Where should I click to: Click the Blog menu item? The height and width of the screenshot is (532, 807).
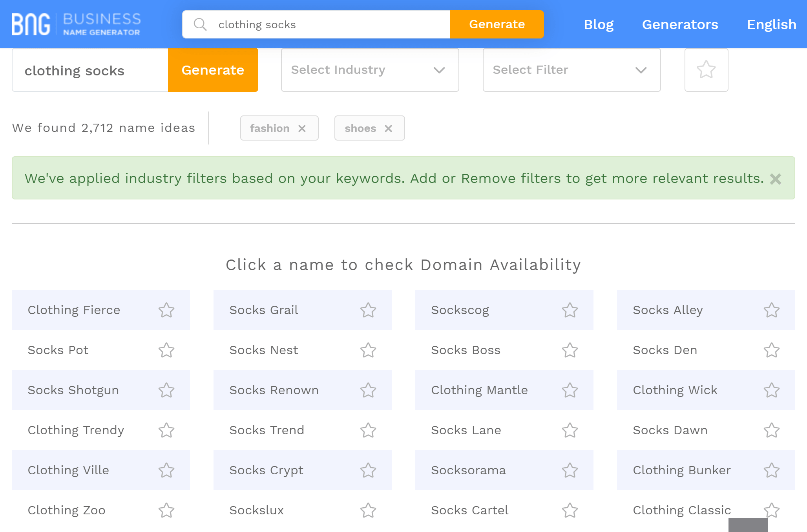(598, 24)
